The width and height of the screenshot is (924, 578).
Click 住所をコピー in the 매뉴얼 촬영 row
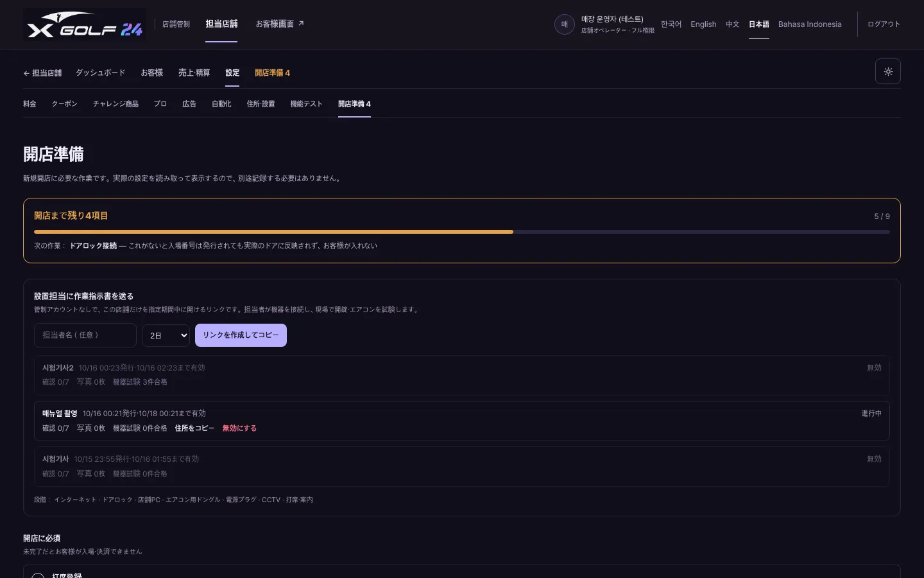[194, 428]
